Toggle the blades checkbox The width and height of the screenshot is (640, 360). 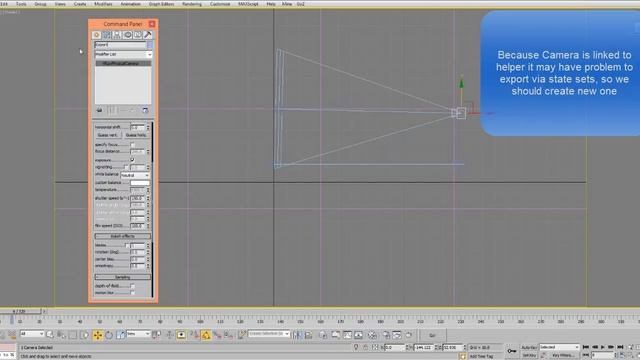pyautogui.click(x=127, y=245)
